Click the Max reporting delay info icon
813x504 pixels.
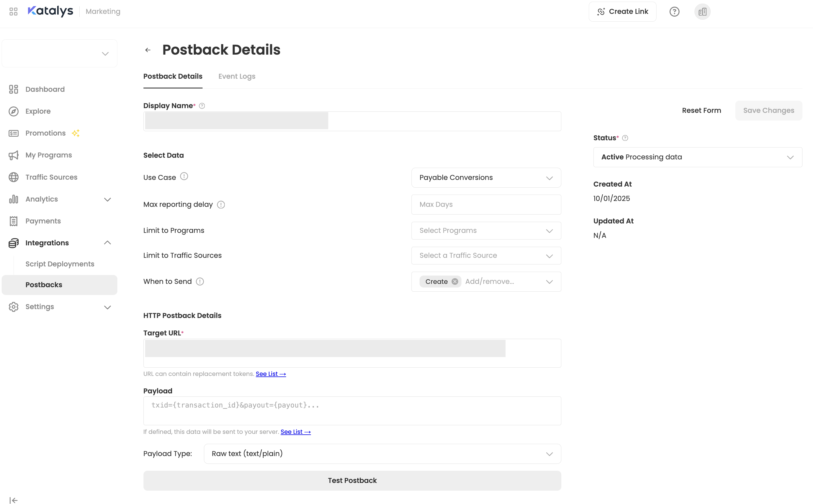click(221, 205)
